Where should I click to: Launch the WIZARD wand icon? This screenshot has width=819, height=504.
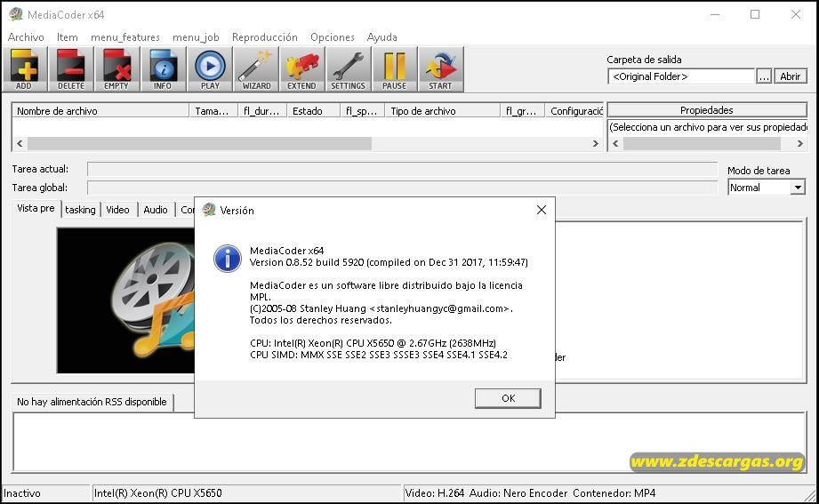click(256, 69)
